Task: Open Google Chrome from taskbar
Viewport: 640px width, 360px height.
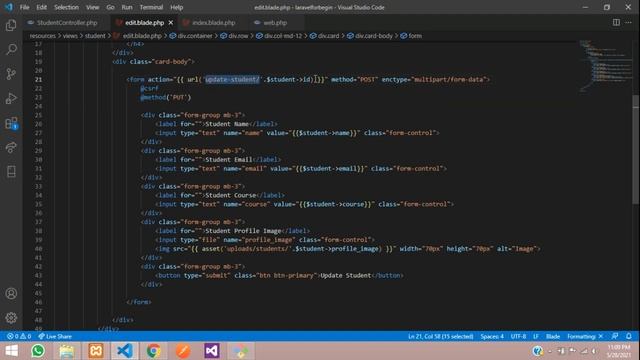Action: [x=153, y=351]
